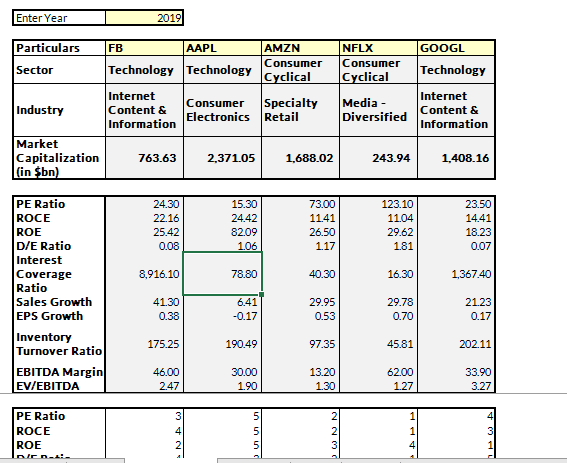Screen dimensions: 567x463
Task: Select the Enter Year value cell 2019
Action: point(144,18)
